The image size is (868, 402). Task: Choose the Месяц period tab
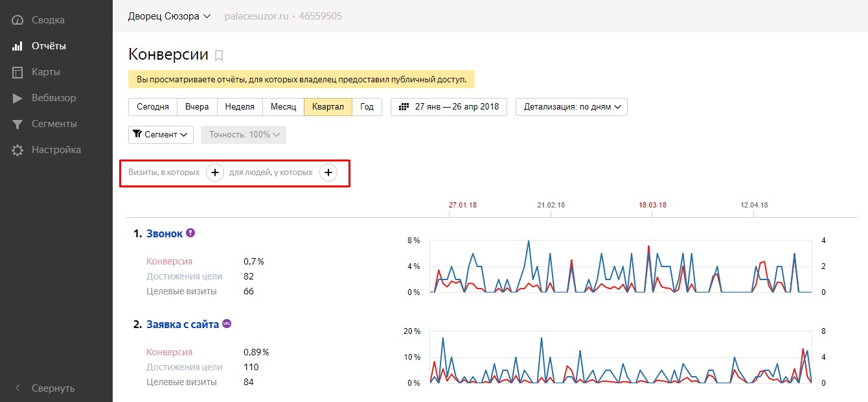point(283,107)
